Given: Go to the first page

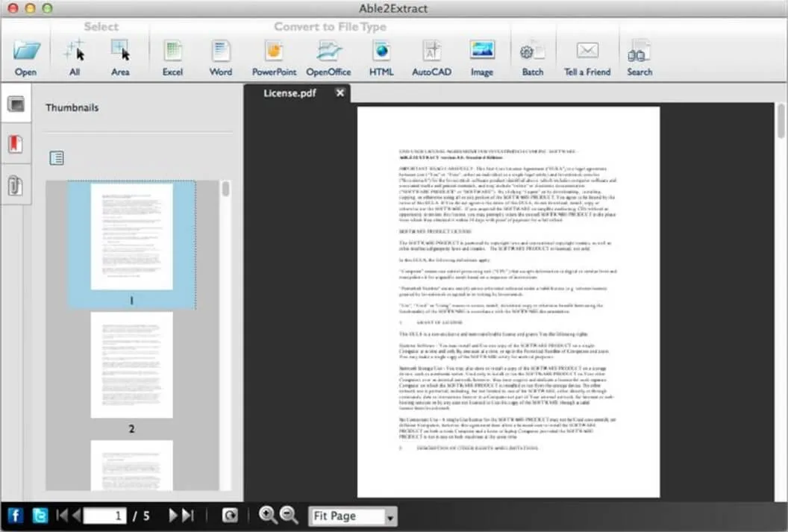Looking at the screenshot, I should click(x=62, y=516).
